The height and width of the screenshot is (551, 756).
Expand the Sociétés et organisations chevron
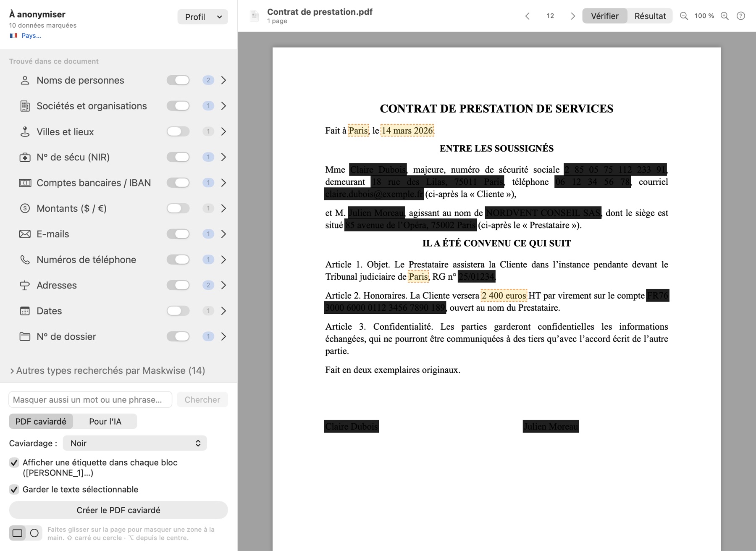click(x=223, y=106)
